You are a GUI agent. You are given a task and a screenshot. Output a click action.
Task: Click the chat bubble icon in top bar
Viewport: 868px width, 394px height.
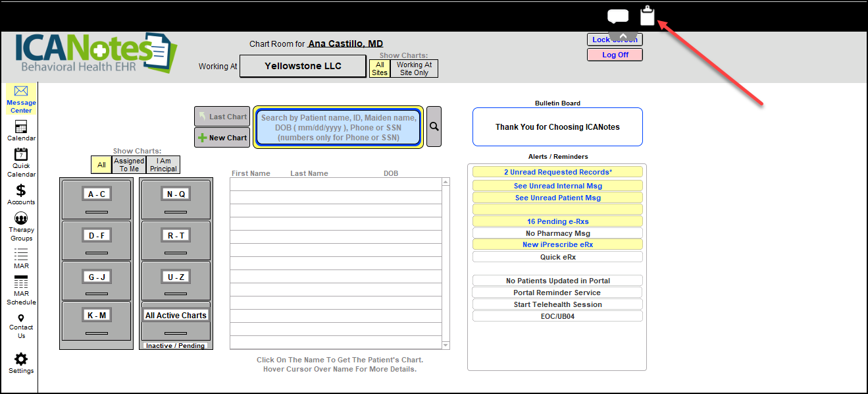[617, 16]
